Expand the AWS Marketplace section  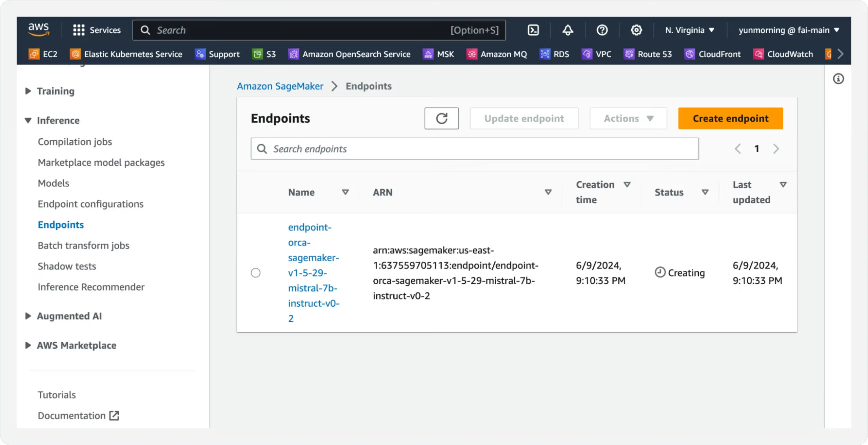[28, 345]
